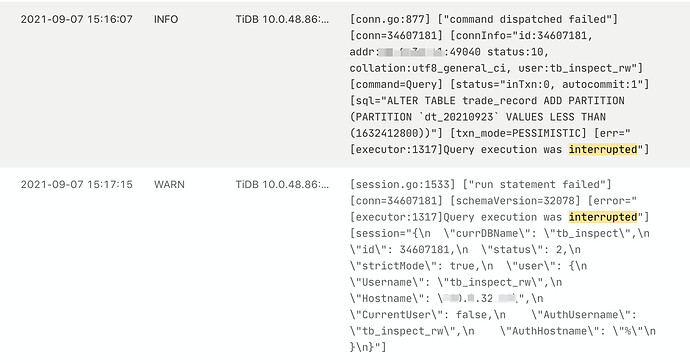Click highlighted 'interrupted' in the WARN log message
Image resolution: width=690 pixels, height=363 pixels.
click(602, 217)
